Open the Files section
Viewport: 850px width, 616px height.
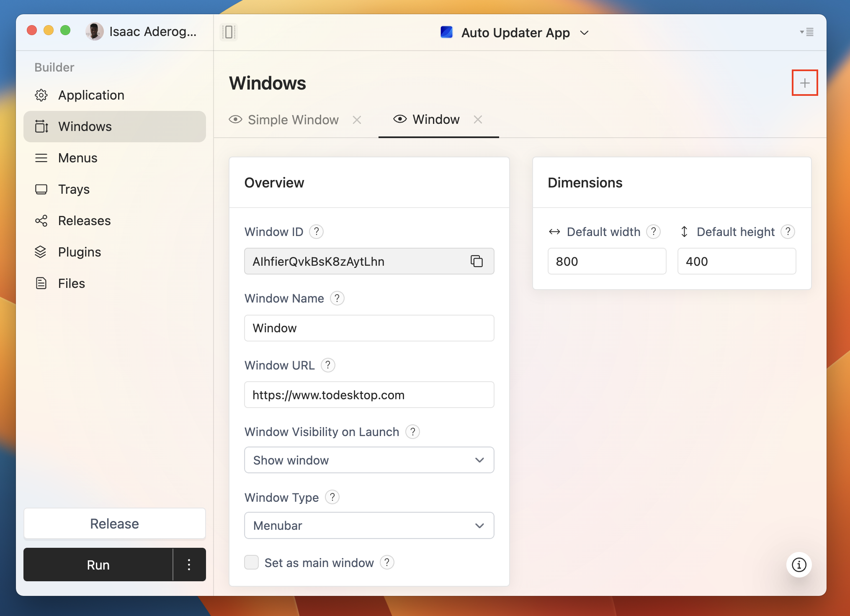coord(71,283)
